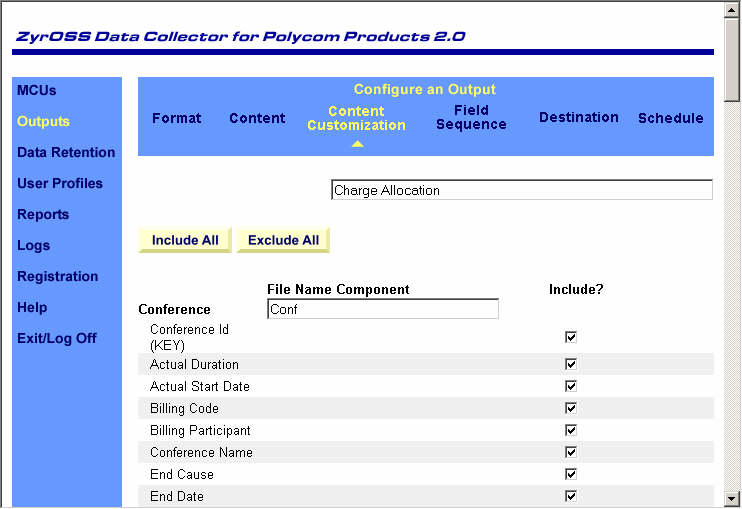Image resolution: width=742 pixels, height=509 pixels.
Task: Toggle Conference Name include checkbox
Action: tap(571, 452)
